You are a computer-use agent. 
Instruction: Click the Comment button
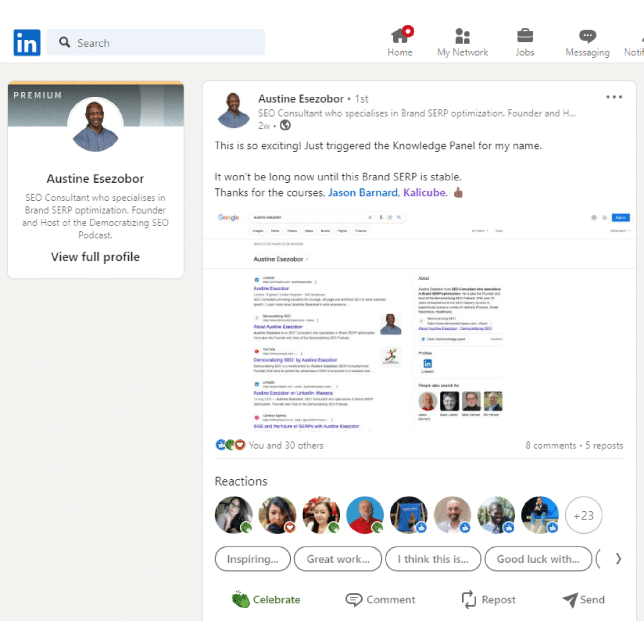coord(380,599)
